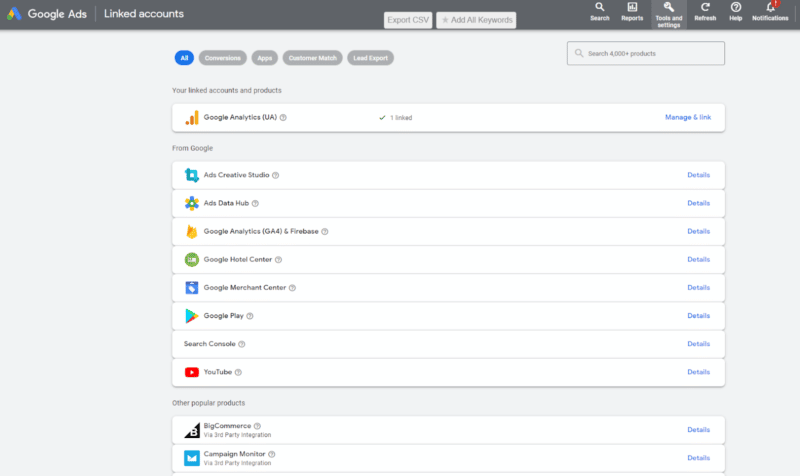Viewport: 800px width, 476px height.
Task: Open the Search tool in top bar
Action: 599,9
